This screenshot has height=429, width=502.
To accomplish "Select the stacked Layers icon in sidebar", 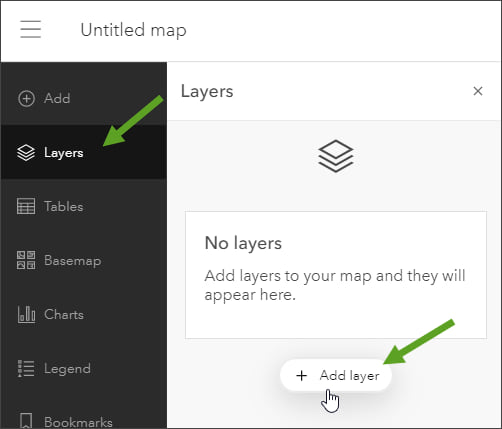I will pyautogui.click(x=26, y=153).
